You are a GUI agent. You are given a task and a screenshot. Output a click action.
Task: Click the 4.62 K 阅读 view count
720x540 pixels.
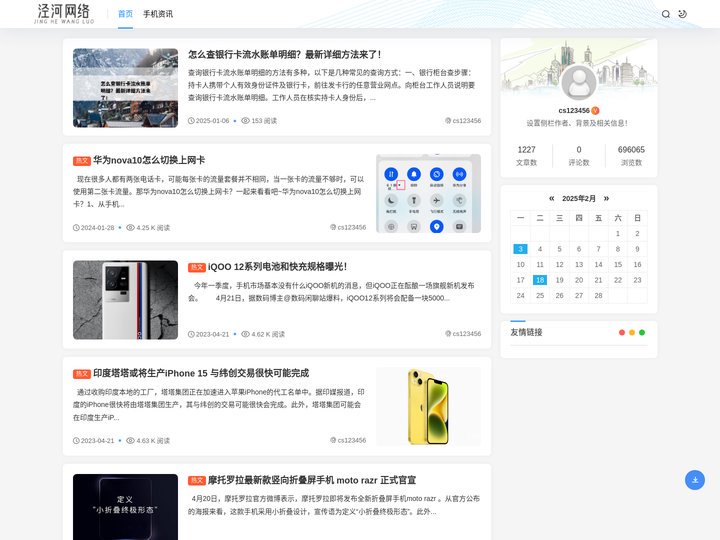(263, 334)
